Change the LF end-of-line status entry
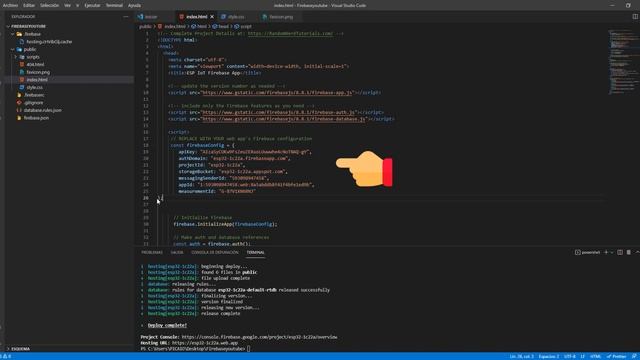The width and height of the screenshot is (640, 360). [x=583, y=356]
